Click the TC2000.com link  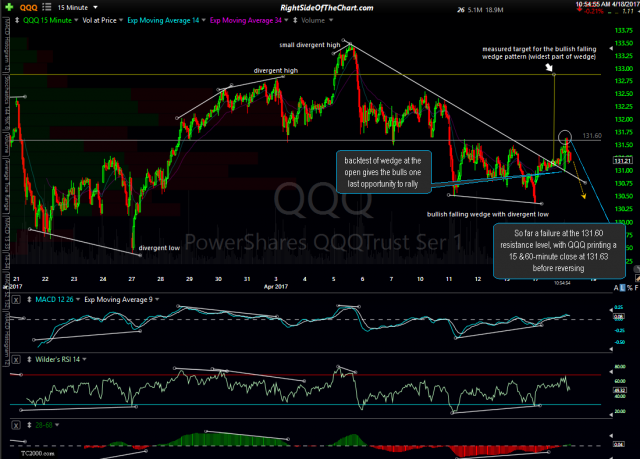click(x=37, y=453)
